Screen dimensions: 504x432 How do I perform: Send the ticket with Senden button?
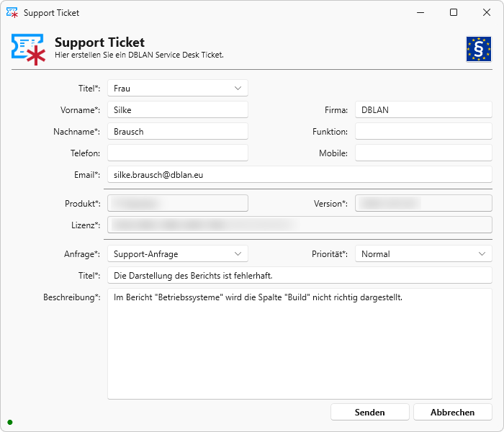[369, 412]
